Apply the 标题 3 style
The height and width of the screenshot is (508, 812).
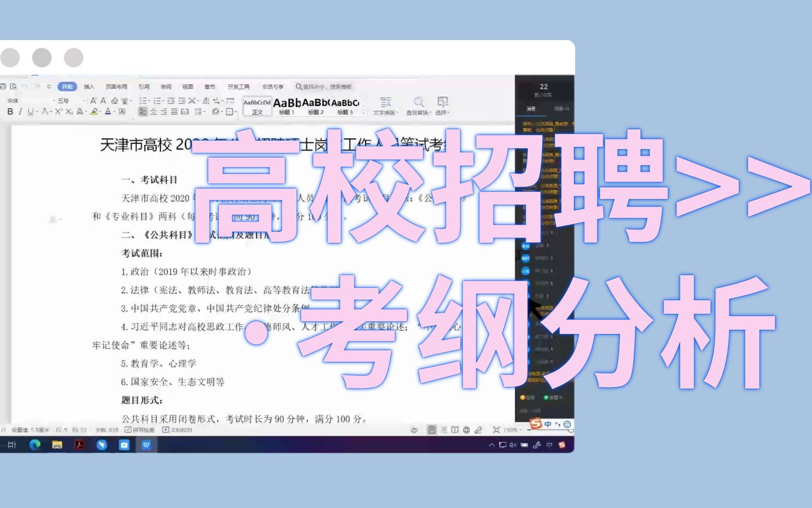(x=345, y=107)
